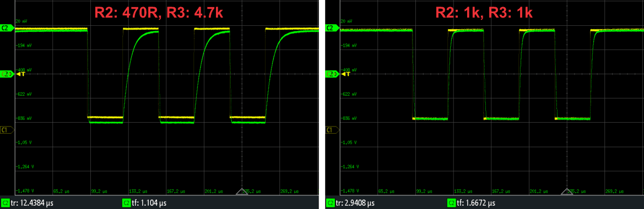
Task: Click the -622 mV scale label in the left scope
Action: 24,94
